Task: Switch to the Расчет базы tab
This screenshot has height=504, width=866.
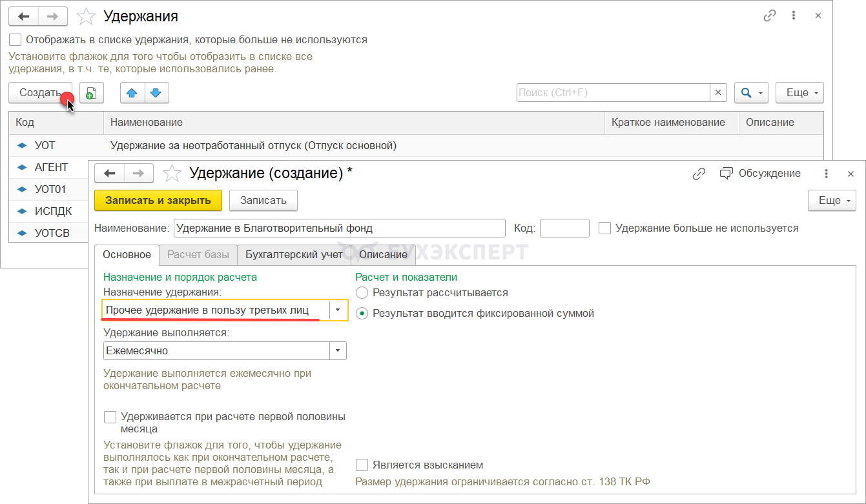Action: pos(198,255)
